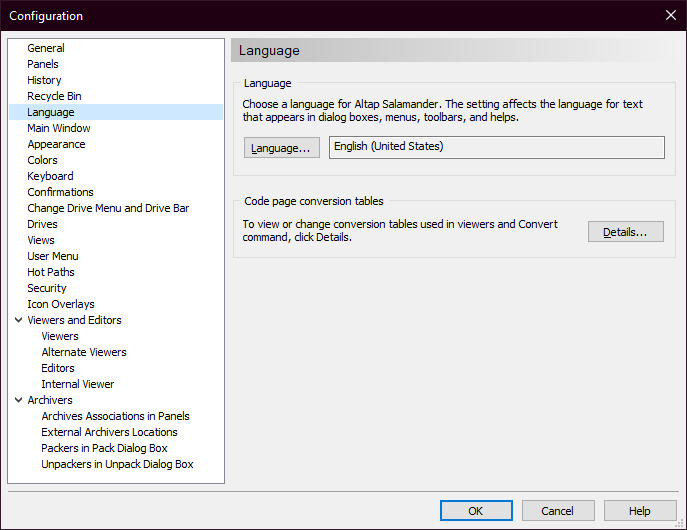Viewport: 687px width, 530px height.
Task: Cancel the Configuration dialog
Action: point(558,511)
